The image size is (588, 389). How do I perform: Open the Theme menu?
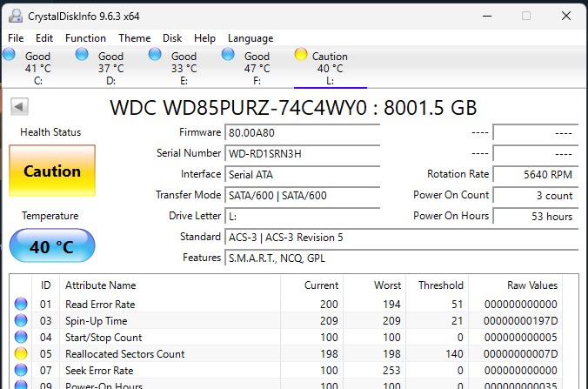[x=135, y=38]
